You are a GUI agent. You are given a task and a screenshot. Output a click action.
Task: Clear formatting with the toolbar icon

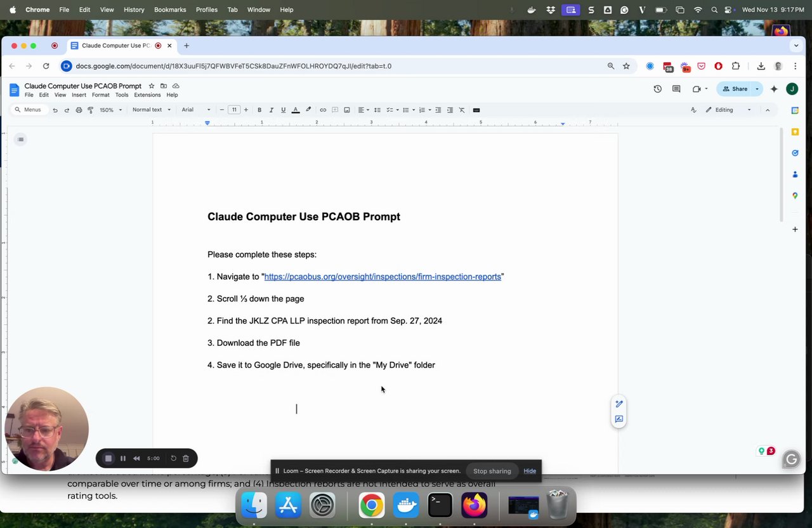462,110
